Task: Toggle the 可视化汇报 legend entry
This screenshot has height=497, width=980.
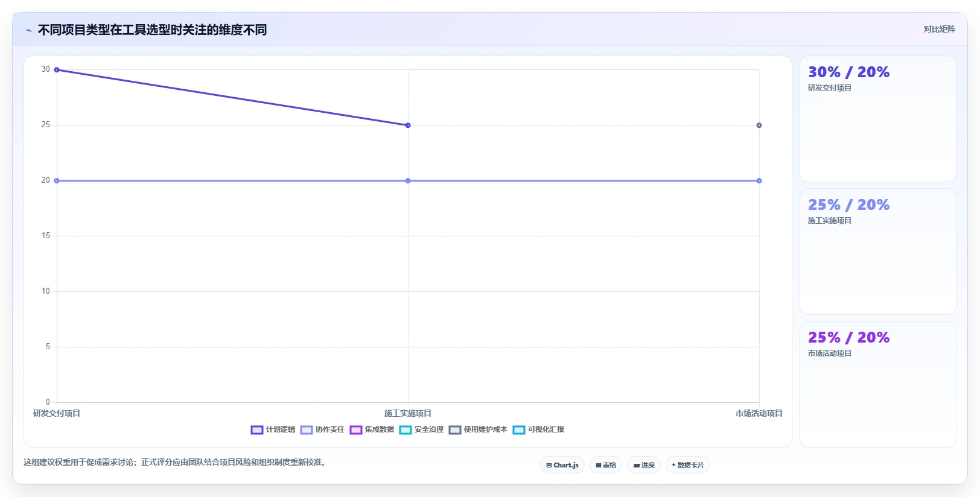Action: click(538, 429)
